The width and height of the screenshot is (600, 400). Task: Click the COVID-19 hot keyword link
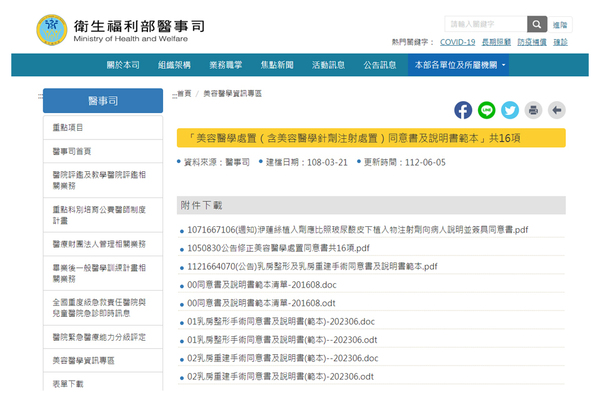(x=457, y=42)
